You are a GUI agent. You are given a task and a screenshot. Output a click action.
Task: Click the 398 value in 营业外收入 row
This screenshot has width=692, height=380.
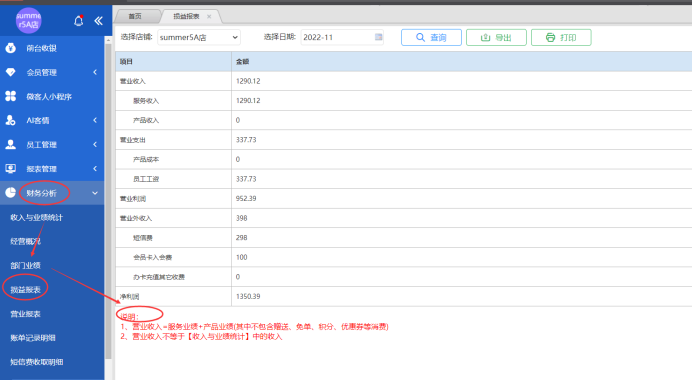pyautogui.click(x=241, y=218)
